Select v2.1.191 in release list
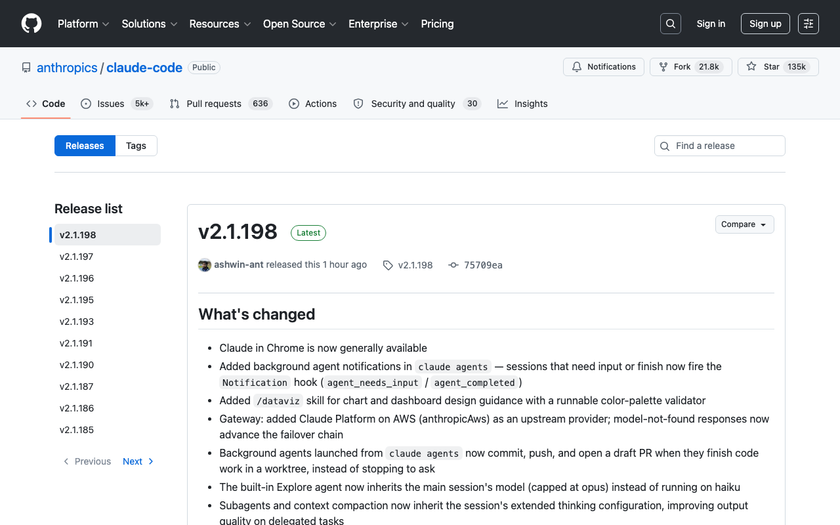The width and height of the screenshot is (840, 525). pyautogui.click(x=107, y=343)
